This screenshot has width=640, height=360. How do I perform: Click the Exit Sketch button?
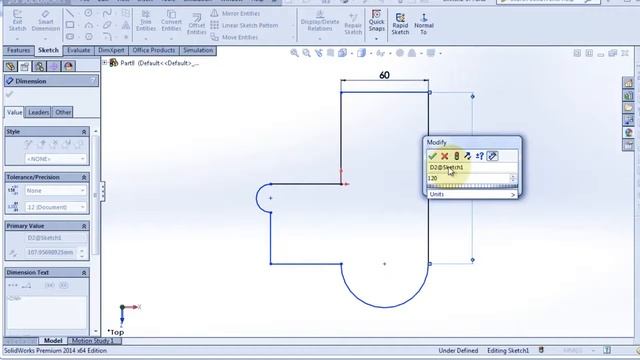click(x=17, y=21)
